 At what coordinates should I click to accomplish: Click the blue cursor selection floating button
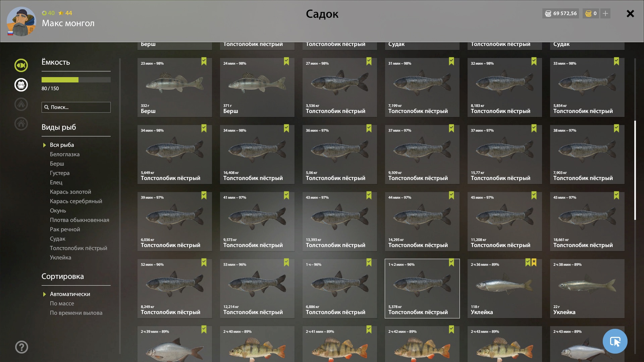pyautogui.click(x=615, y=341)
